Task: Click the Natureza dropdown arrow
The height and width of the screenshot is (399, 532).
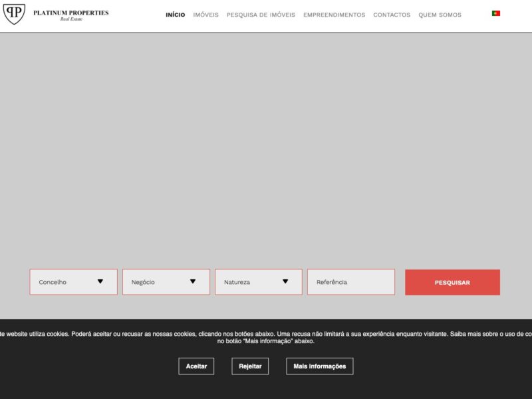Action: click(x=285, y=281)
